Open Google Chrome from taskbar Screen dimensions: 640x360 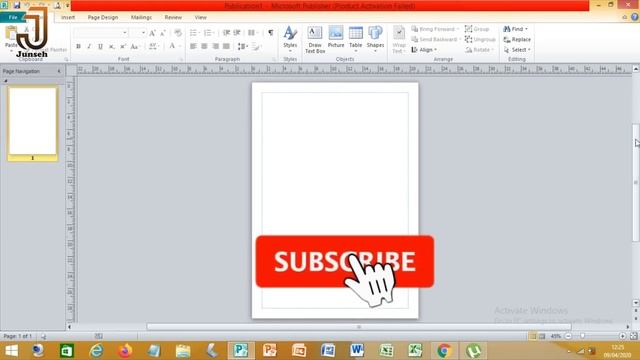[444, 351]
